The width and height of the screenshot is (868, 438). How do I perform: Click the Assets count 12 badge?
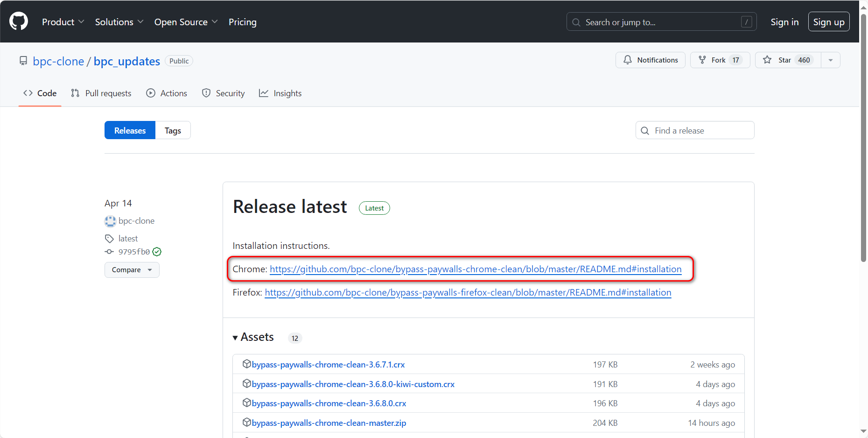click(295, 338)
